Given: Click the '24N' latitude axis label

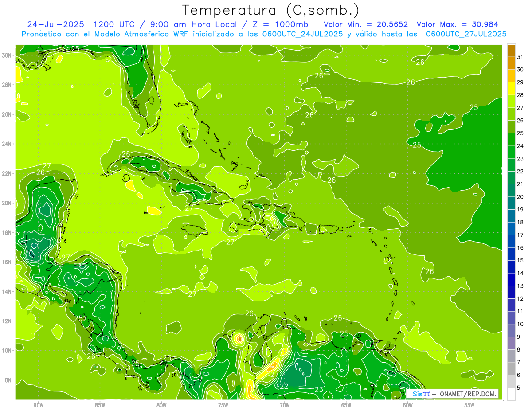Looking at the screenshot, I should (7, 144).
